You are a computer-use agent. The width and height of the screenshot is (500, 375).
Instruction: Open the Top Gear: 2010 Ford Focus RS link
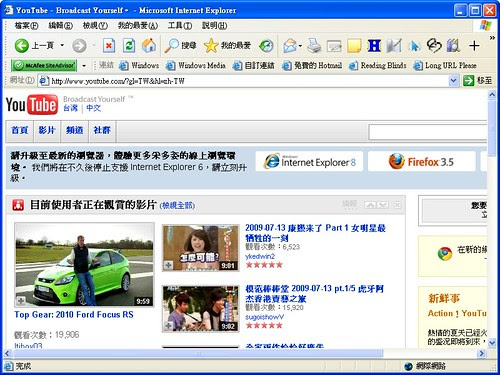[x=74, y=315]
